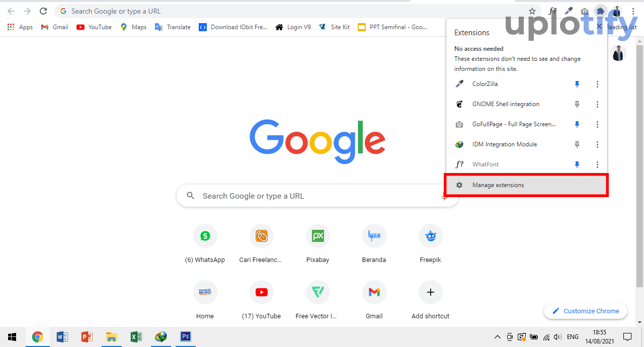The height and width of the screenshot is (347, 644).
Task: Open the Download IObit bookmark
Action: point(233,27)
